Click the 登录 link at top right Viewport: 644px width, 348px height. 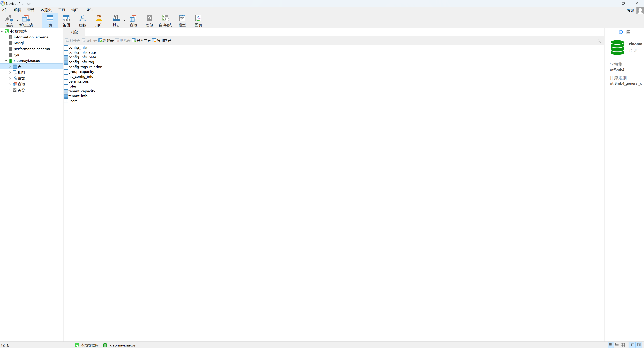coord(630,11)
